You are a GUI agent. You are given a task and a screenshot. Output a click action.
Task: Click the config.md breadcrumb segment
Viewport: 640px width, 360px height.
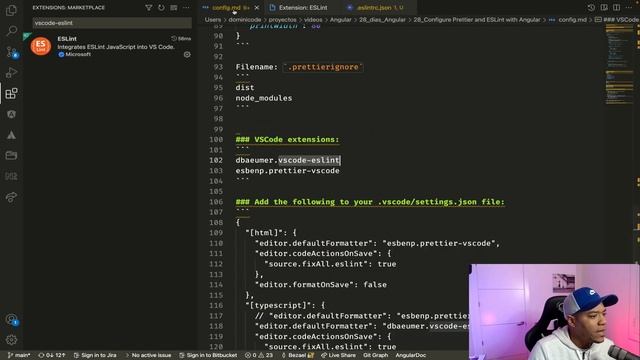(x=572, y=20)
